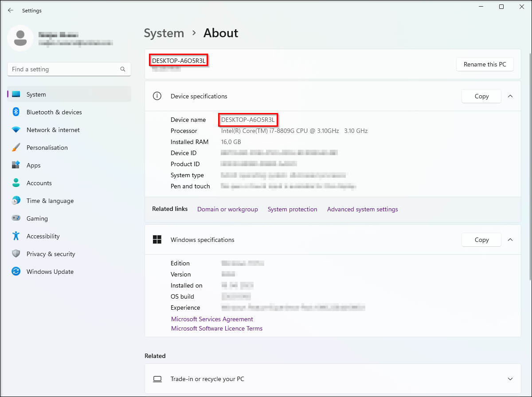Collapse the Windows specifications section
This screenshot has width=532, height=397.
510,240
